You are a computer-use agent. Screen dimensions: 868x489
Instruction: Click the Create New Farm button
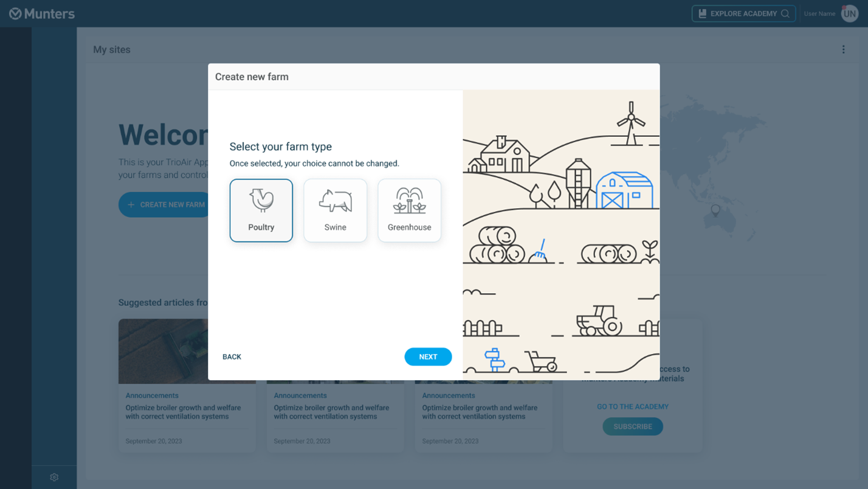165,205
